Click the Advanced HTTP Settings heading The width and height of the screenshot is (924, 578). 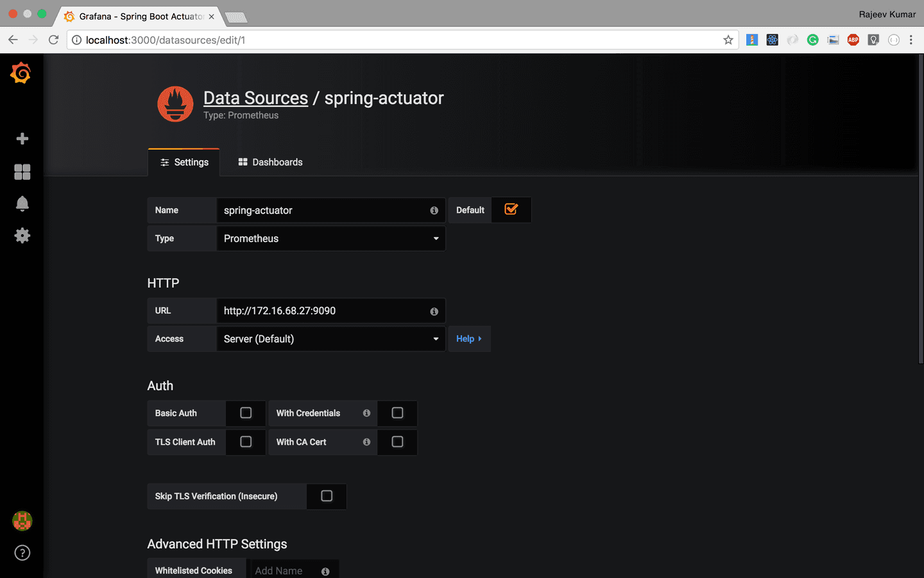(218, 544)
